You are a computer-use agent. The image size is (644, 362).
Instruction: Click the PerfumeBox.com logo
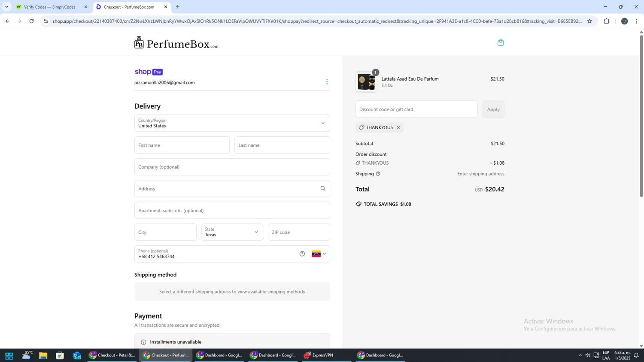pyautogui.click(x=176, y=42)
